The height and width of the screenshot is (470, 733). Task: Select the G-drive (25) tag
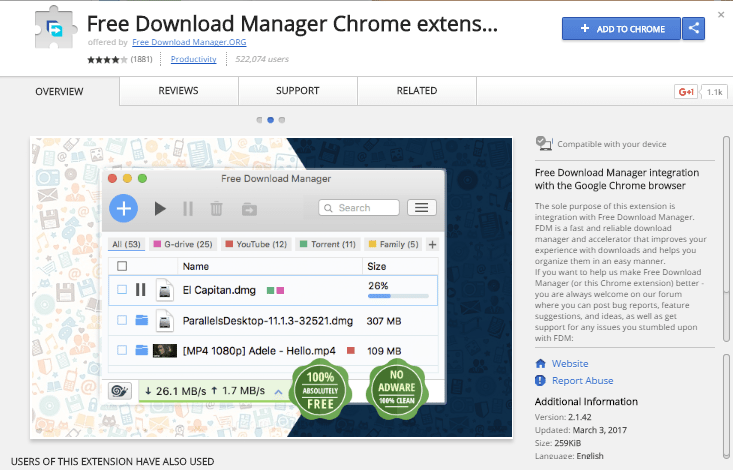pyautogui.click(x=183, y=244)
